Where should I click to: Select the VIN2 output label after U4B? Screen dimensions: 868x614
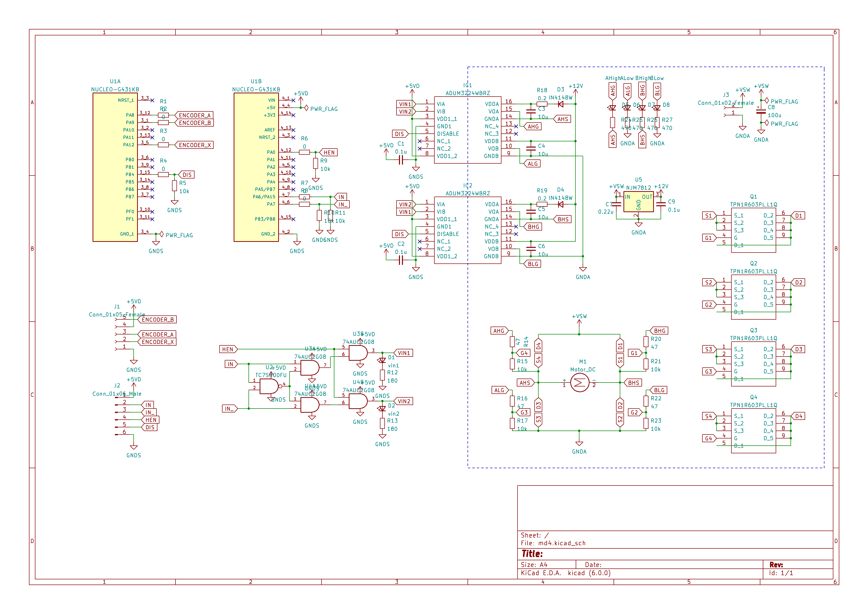[x=403, y=402]
